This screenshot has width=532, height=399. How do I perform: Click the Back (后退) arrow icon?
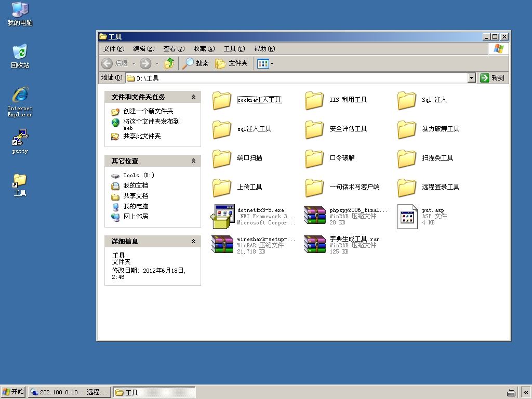(x=107, y=63)
